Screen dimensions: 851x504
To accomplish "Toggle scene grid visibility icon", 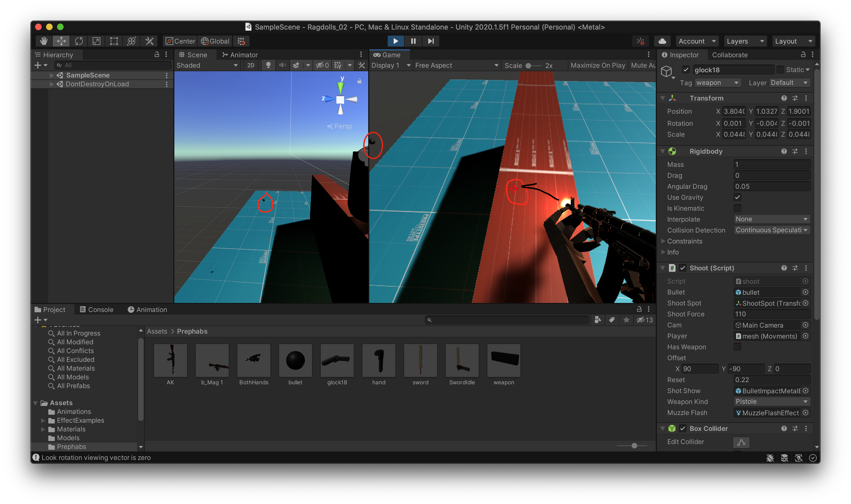I will [338, 65].
